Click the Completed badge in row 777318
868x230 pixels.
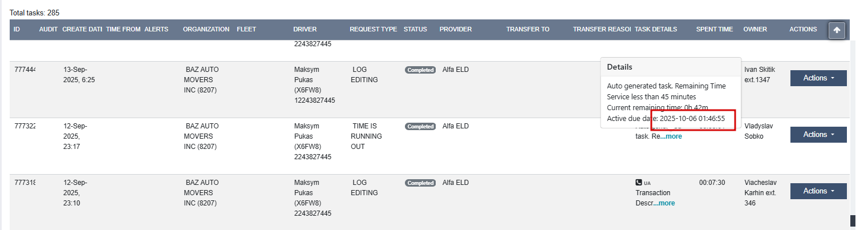420,183
